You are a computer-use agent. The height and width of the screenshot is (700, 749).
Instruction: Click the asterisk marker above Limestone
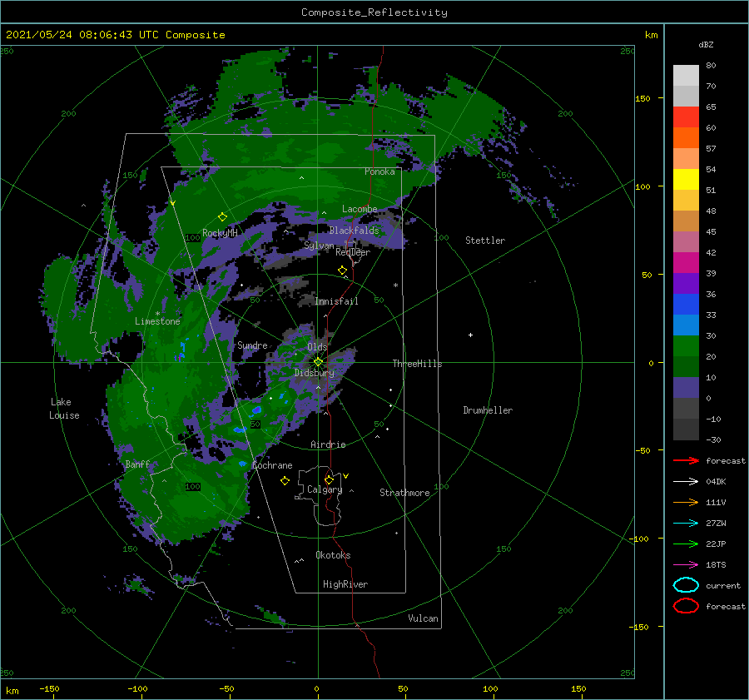click(157, 314)
